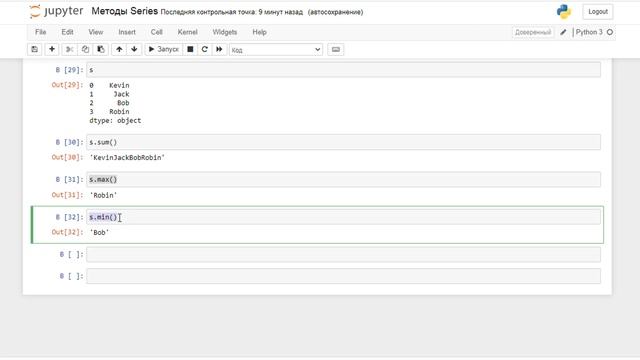
Task: Click the last checkpoint status text
Action: pos(232,12)
